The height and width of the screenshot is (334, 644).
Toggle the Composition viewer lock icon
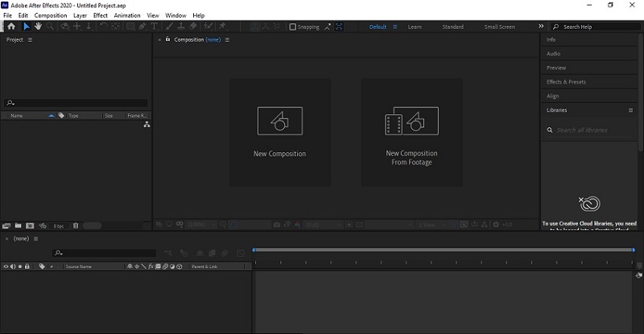[167, 39]
